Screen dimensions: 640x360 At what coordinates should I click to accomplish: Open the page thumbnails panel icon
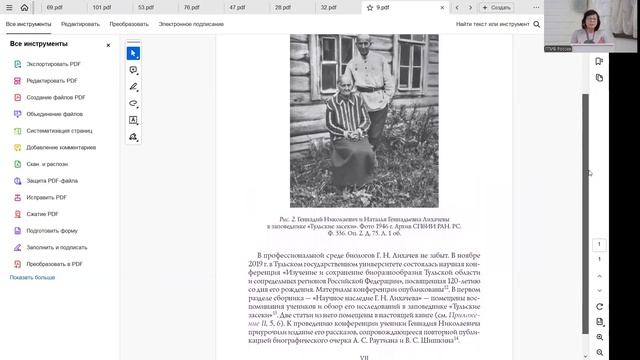(599, 78)
